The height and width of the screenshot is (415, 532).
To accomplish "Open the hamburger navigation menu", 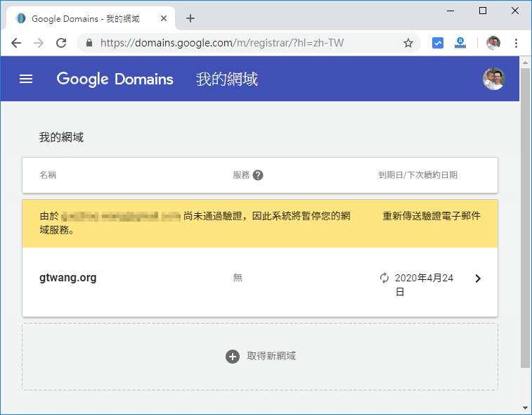I will coord(26,79).
